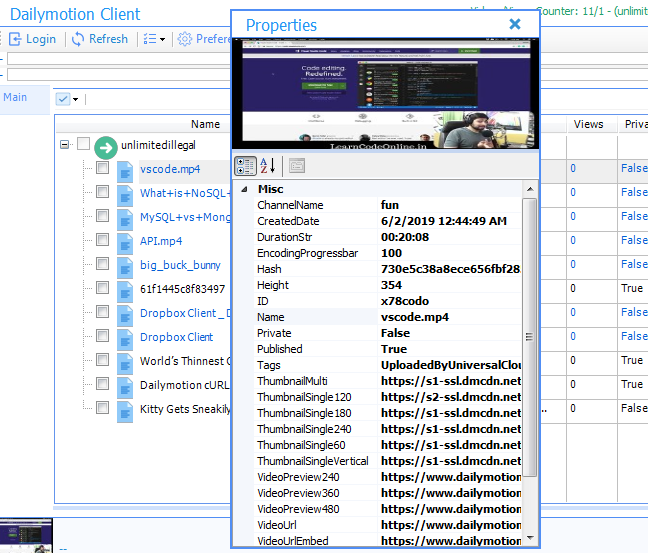
Task: Click the Dropbox Client file icon
Action: tap(125, 339)
